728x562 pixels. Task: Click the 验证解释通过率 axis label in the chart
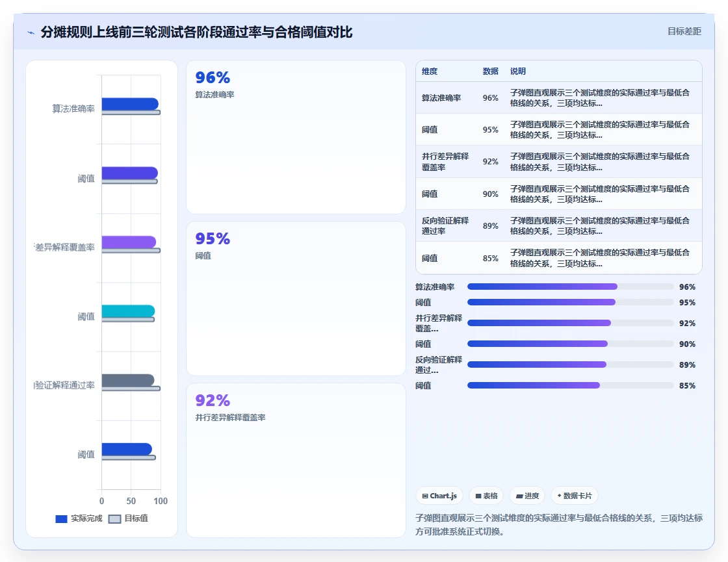click(x=64, y=385)
